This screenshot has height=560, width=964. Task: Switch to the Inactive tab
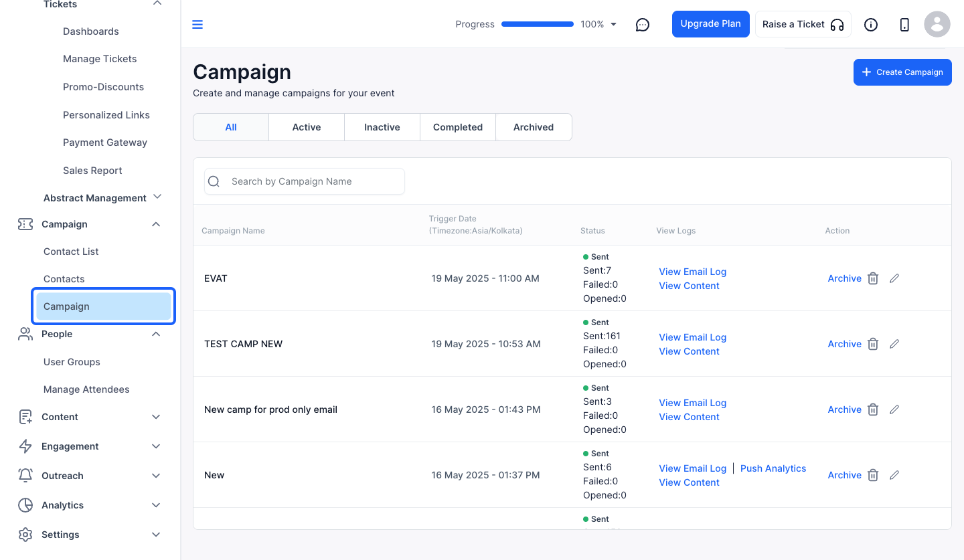[382, 127]
